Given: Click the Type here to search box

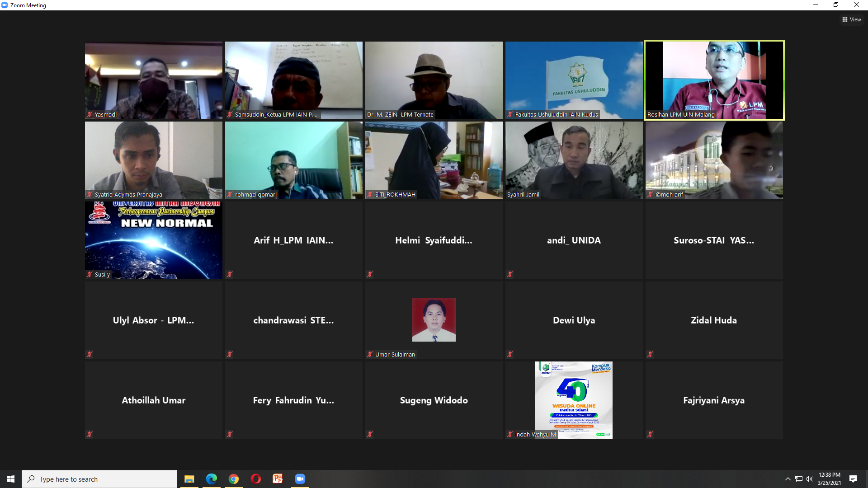Looking at the screenshot, I should (x=99, y=479).
